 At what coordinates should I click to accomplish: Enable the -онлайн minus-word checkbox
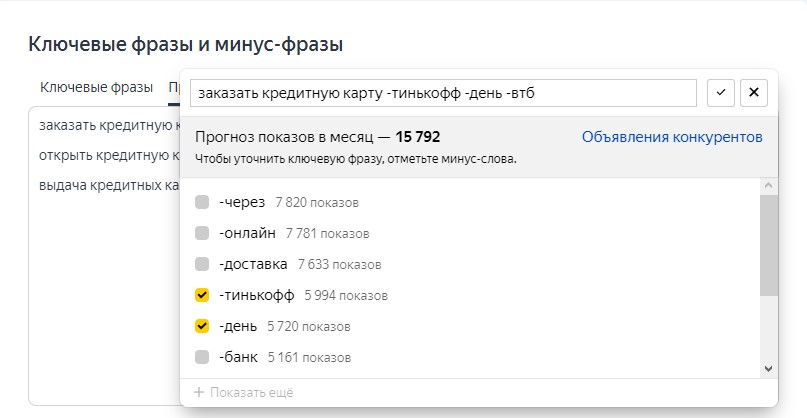202,234
